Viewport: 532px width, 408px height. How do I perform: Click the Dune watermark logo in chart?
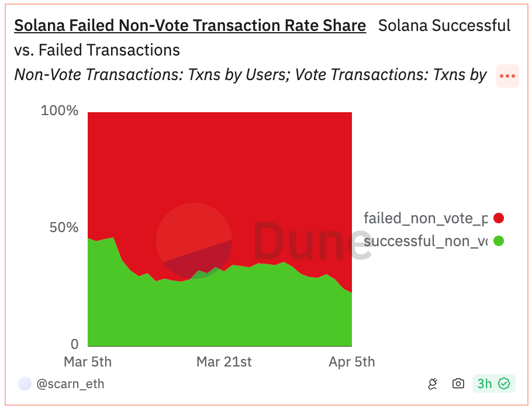coord(195,240)
